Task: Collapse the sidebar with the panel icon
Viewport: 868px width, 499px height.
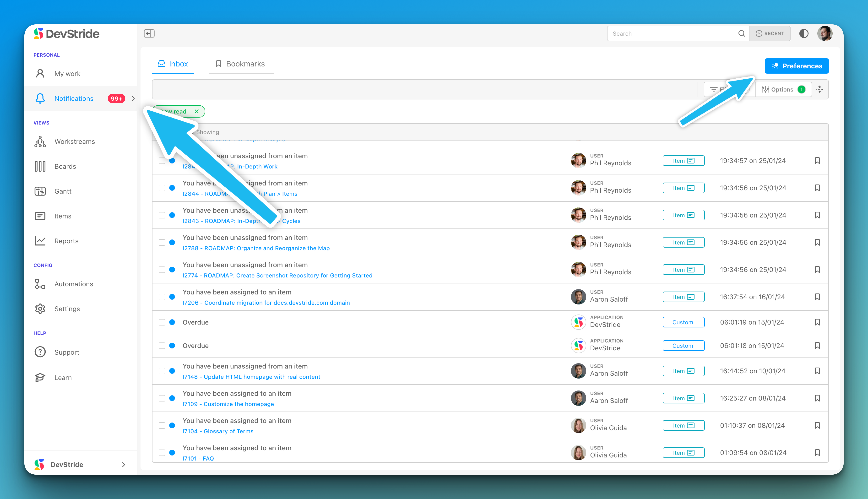Action: pyautogui.click(x=149, y=33)
